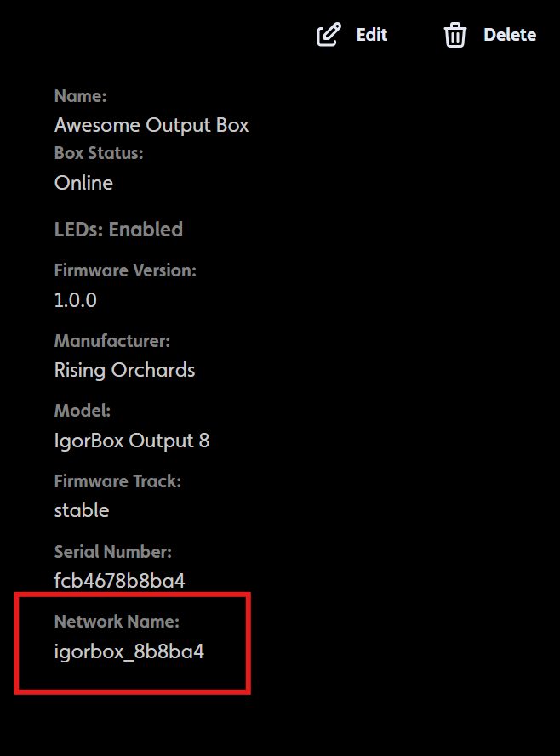Click the LEDs: Enabled status text
Screen dimensions: 560x756
click(118, 229)
